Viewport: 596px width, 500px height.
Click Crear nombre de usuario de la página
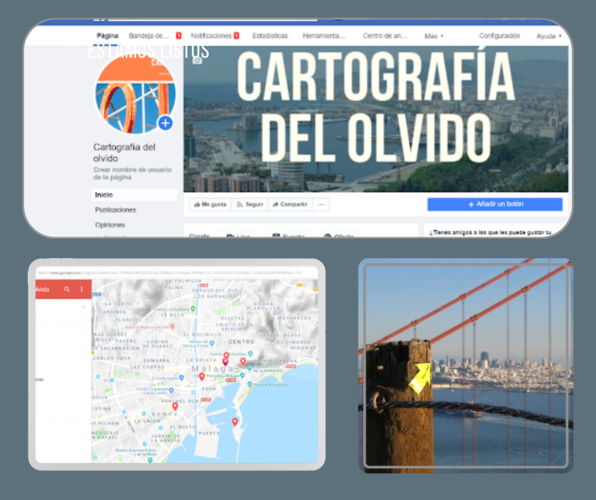pyautogui.click(x=132, y=173)
